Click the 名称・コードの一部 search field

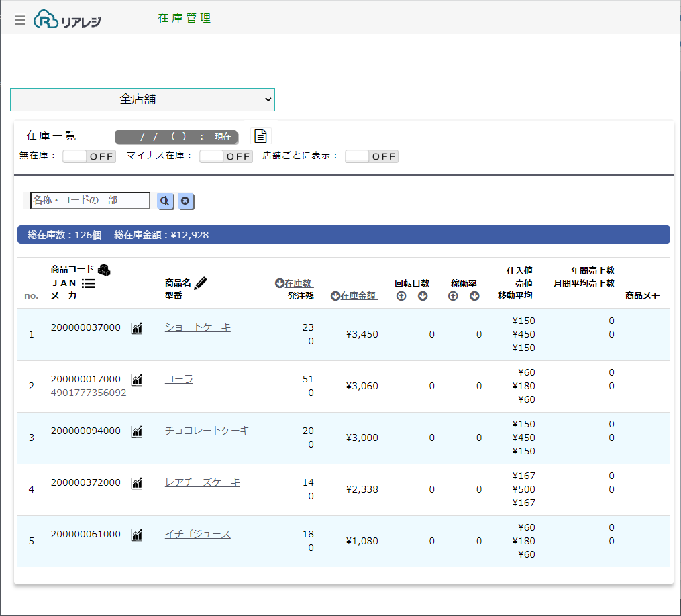coord(91,200)
